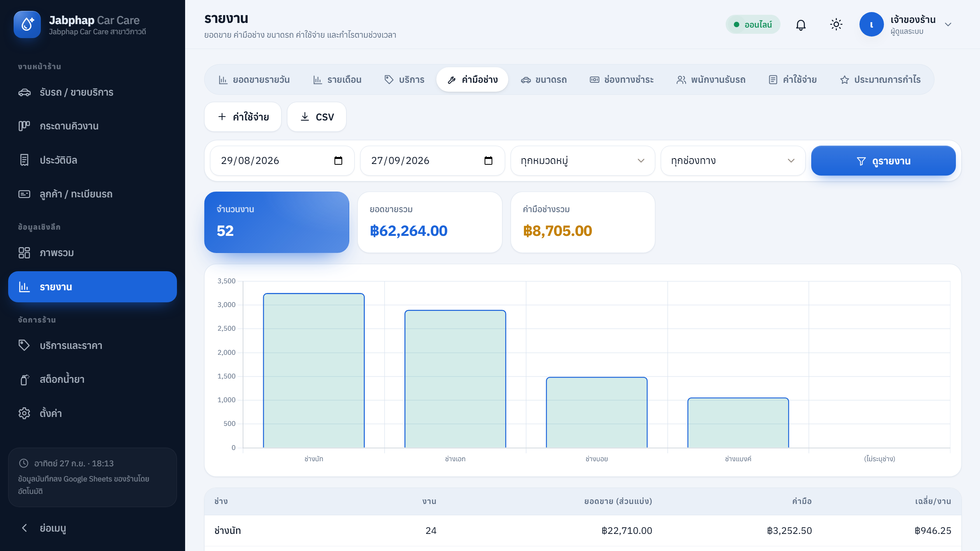Switch to ยอดขายรายวัน tab

point(254,80)
